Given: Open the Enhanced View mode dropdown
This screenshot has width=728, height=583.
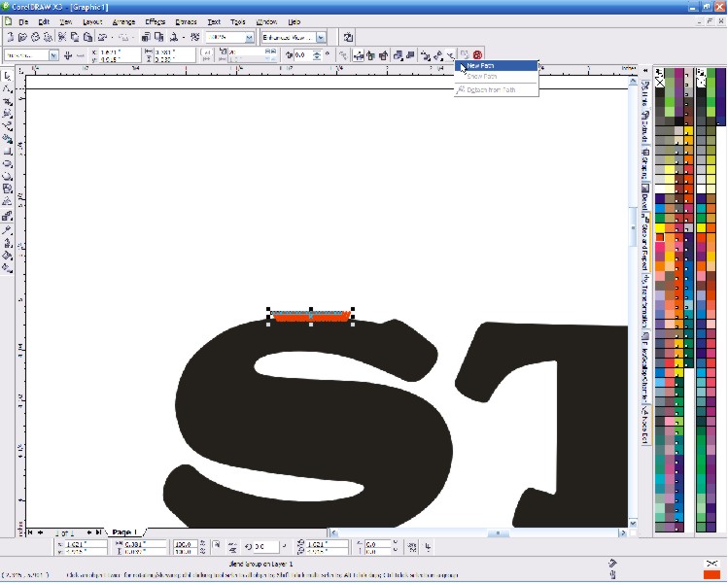Looking at the screenshot, I should (322, 38).
